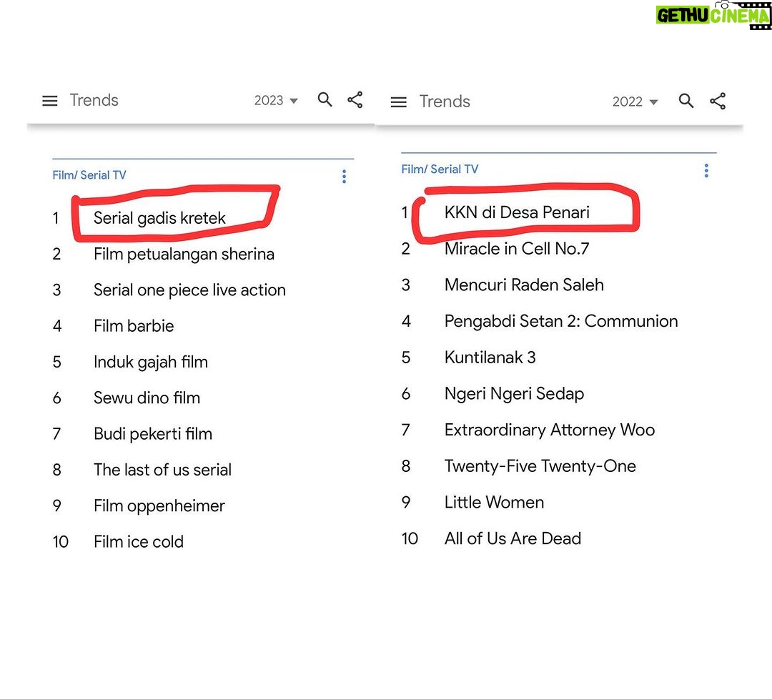This screenshot has height=700, width=772.
Task: Select 'Budi pekerti film' entry
Action: (153, 433)
